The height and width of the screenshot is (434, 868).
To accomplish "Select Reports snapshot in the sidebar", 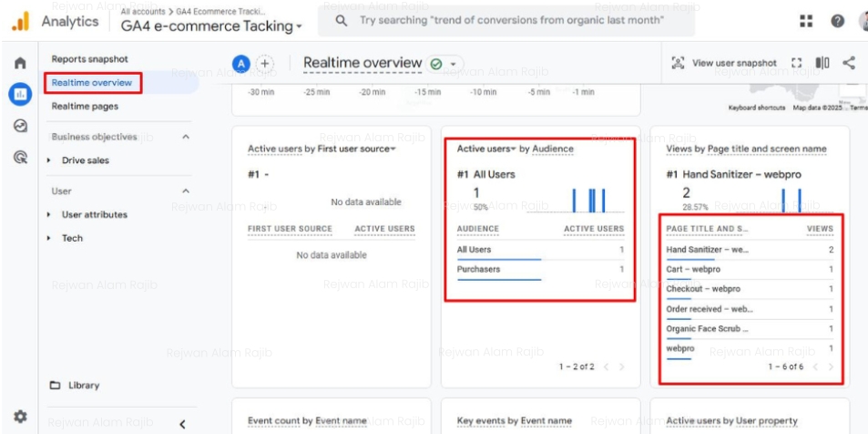I will (89, 59).
